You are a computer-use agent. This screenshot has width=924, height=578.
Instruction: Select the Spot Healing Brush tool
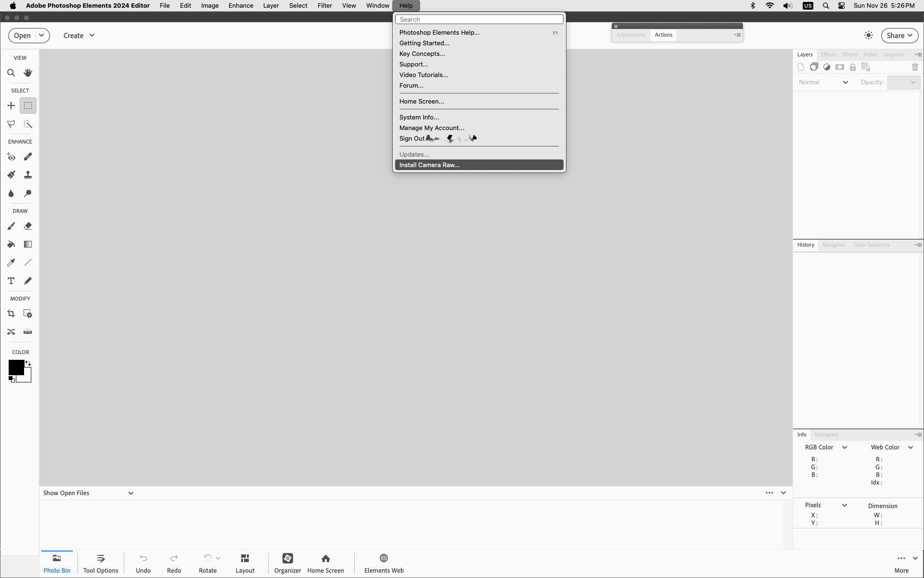coord(27,157)
